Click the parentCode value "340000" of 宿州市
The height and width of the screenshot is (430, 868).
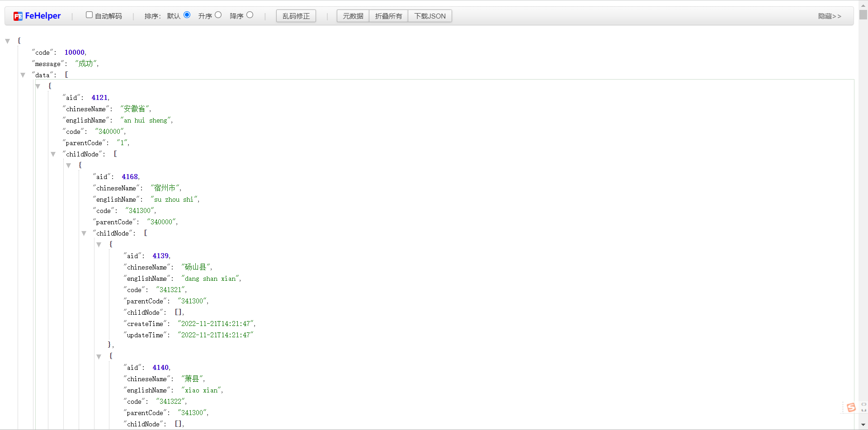[161, 222]
